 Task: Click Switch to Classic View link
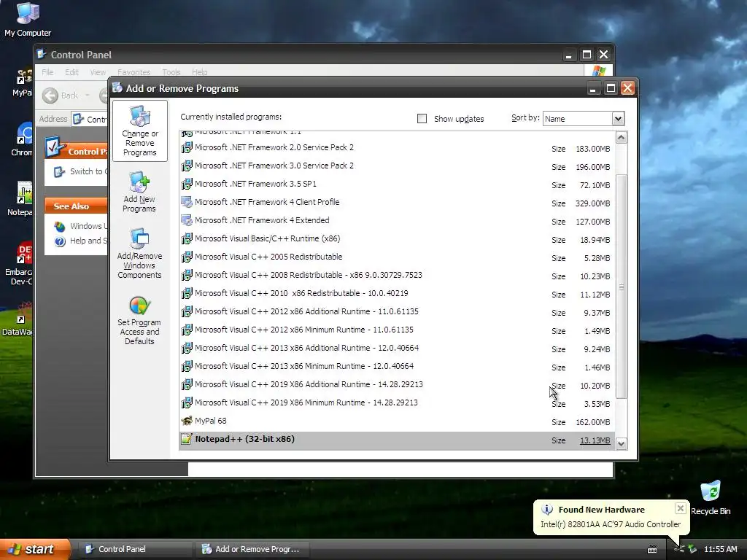[81, 171]
